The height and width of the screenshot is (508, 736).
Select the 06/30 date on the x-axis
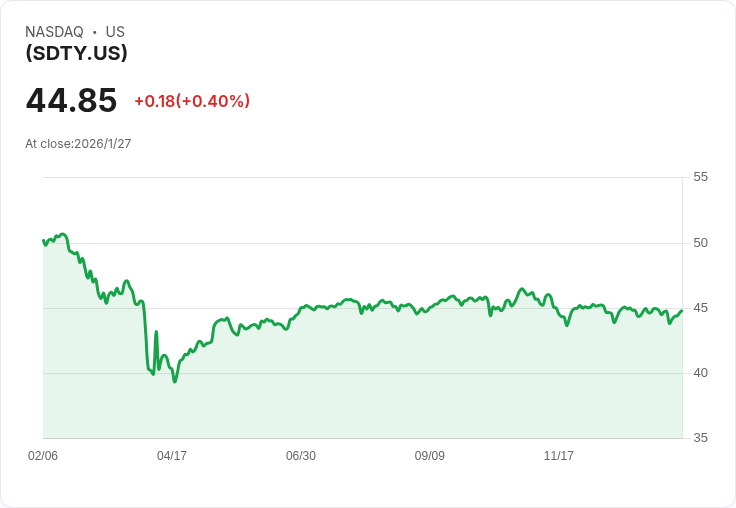(301, 455)
